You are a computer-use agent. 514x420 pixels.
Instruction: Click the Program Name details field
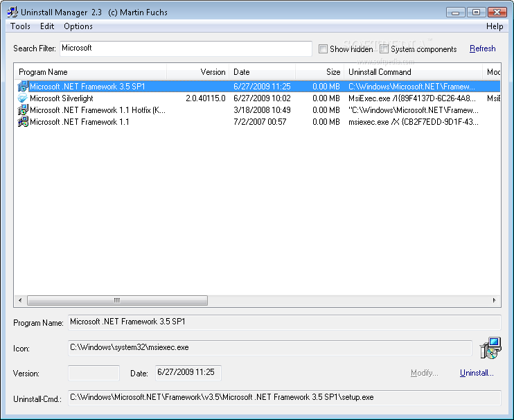point(284,322)
